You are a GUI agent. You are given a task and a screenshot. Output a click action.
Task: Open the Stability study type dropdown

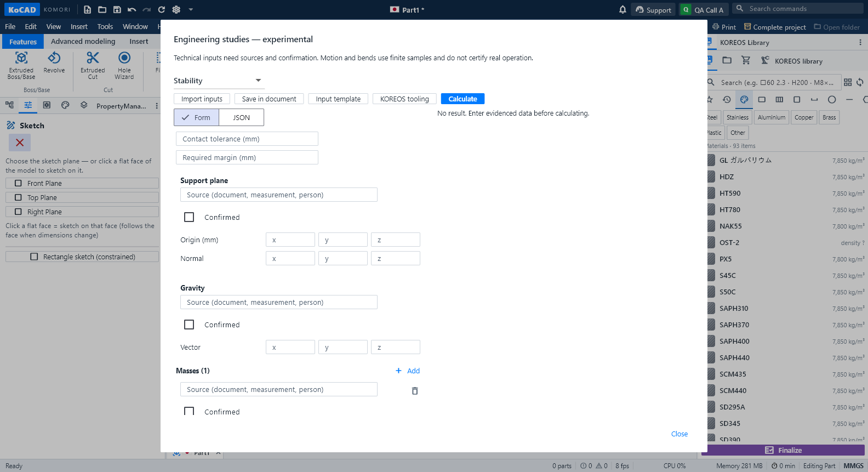coord(219,81)
